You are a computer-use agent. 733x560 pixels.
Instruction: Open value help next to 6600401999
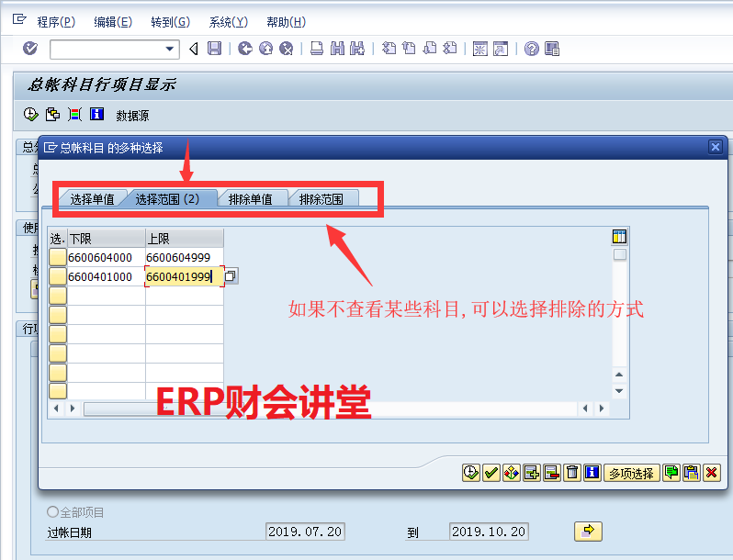click(x=231, y=276)
